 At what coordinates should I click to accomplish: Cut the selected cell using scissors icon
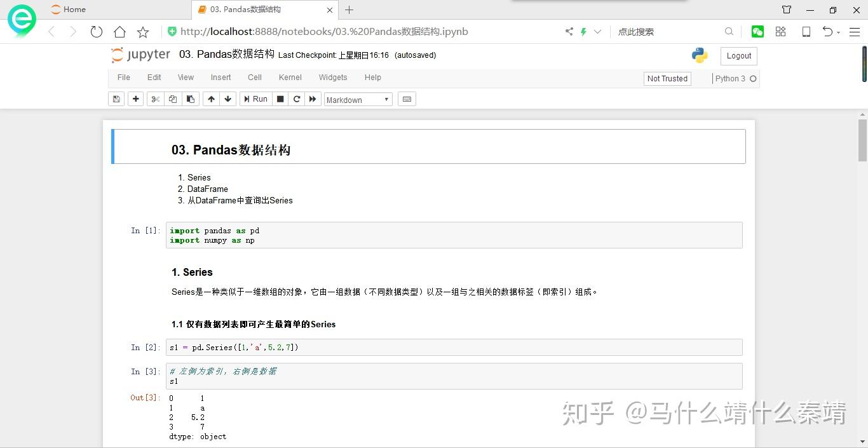click(155, 98)
